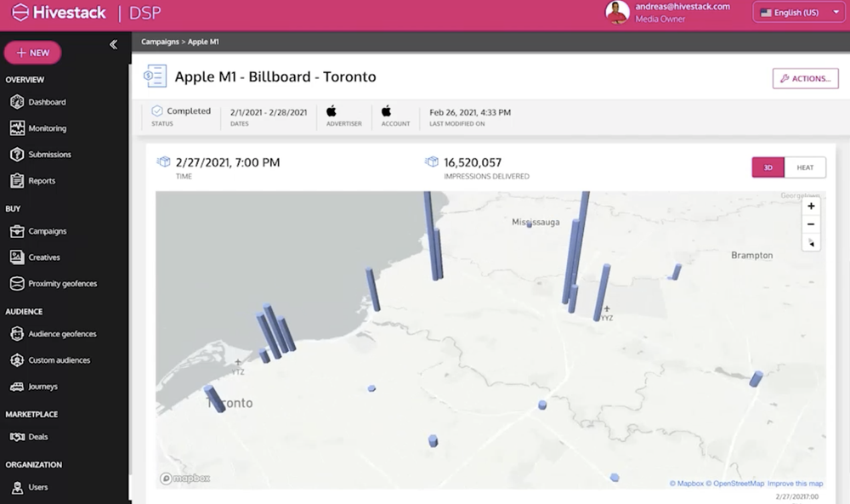This screenshot has height=504, width=850.
Task: Click the Reports clipboard icon
Action: point(17,180)
